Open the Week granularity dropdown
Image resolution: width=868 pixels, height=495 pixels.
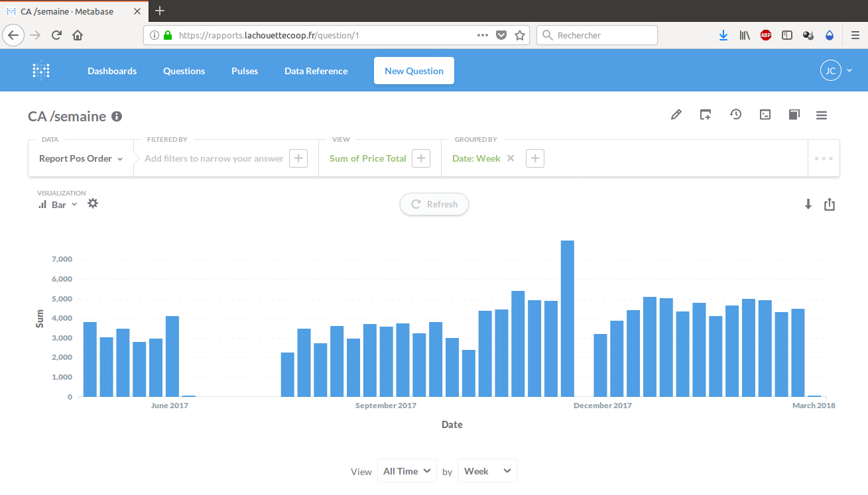(487, 471)
